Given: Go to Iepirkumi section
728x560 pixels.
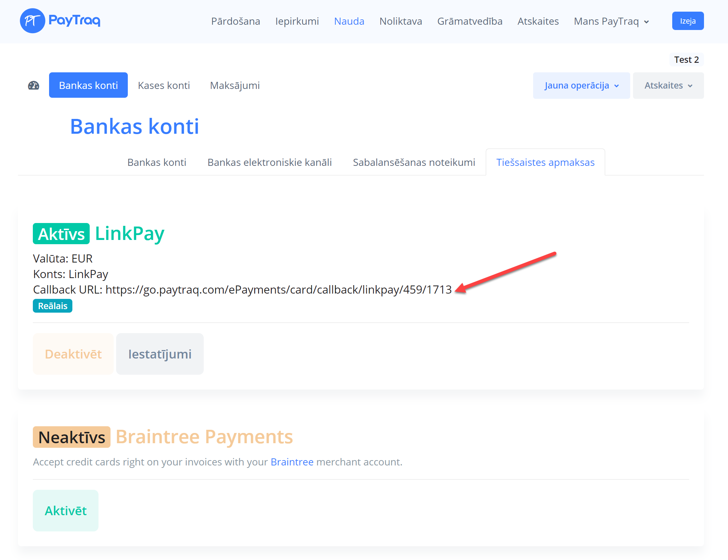Looking at the screenshot, I should click(x=297, y=22).
